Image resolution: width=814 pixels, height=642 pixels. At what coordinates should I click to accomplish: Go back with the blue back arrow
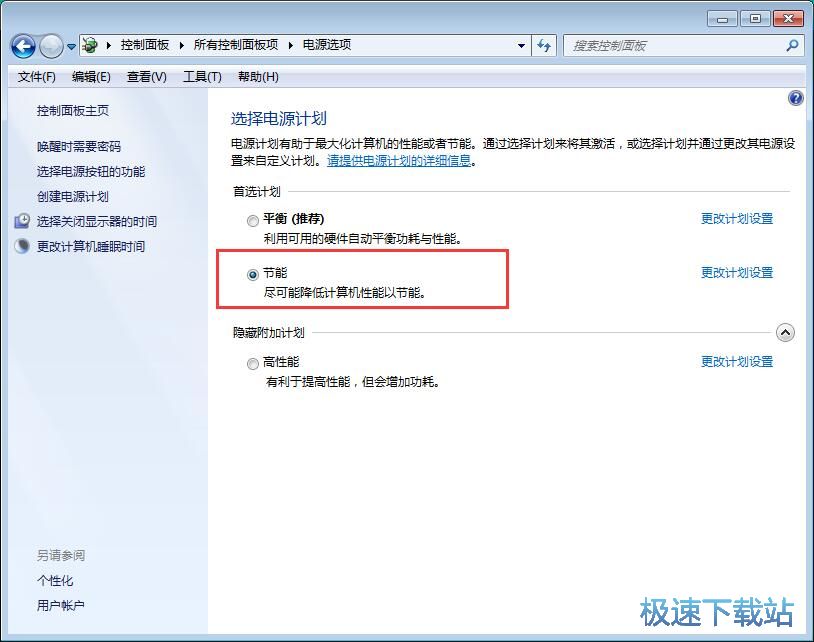[23, 47]
